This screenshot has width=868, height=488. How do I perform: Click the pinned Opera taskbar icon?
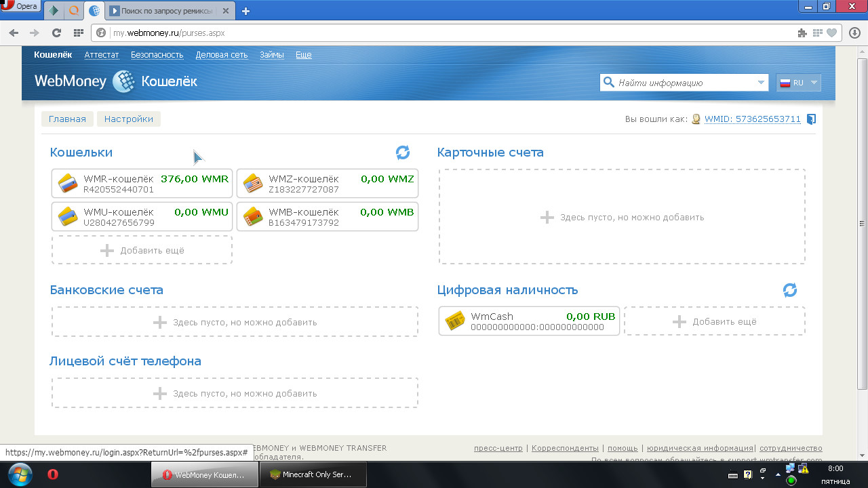(x=53, y=474)
